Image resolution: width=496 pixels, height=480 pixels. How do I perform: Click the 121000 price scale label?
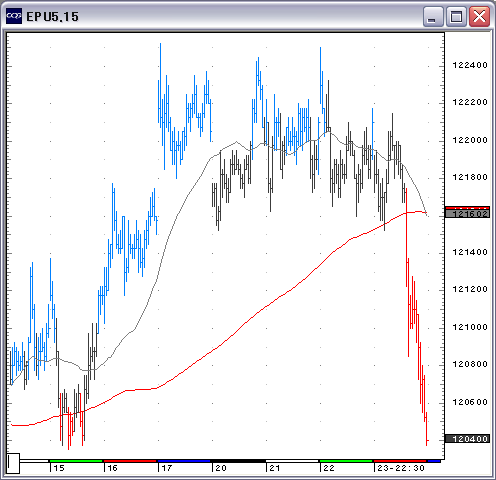[470, 327]
